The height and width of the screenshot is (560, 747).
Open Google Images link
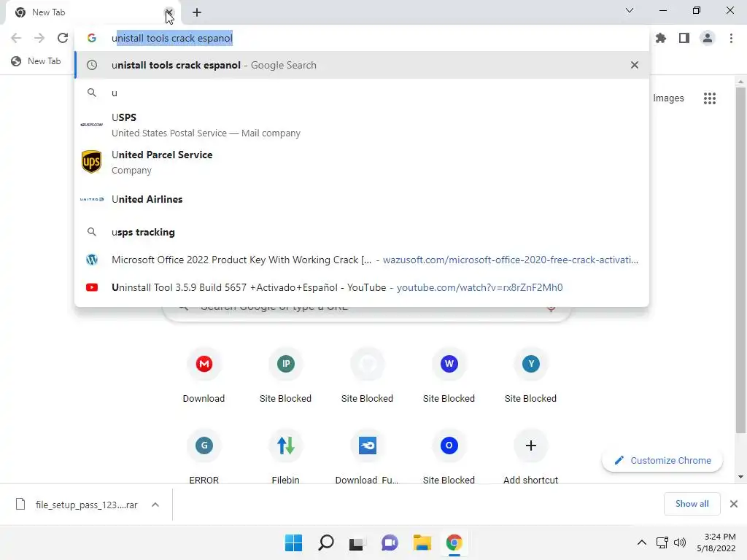pyautogui.click(x=668, y=98)
